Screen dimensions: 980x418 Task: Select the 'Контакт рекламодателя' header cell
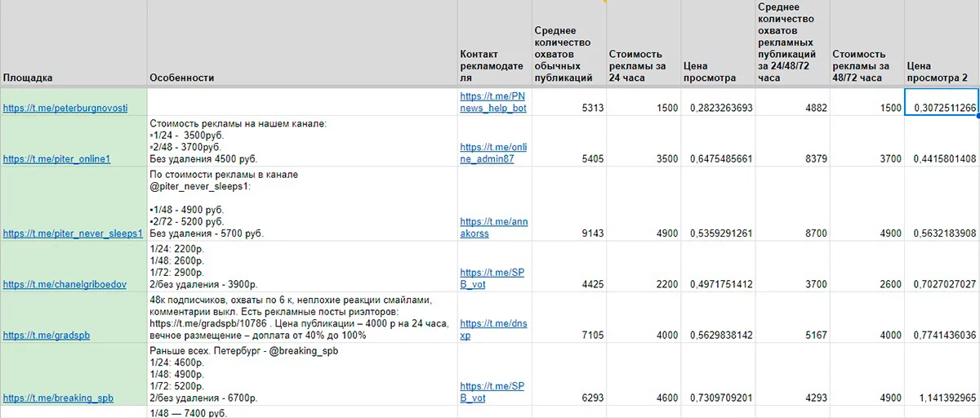(x=493, y=42)
